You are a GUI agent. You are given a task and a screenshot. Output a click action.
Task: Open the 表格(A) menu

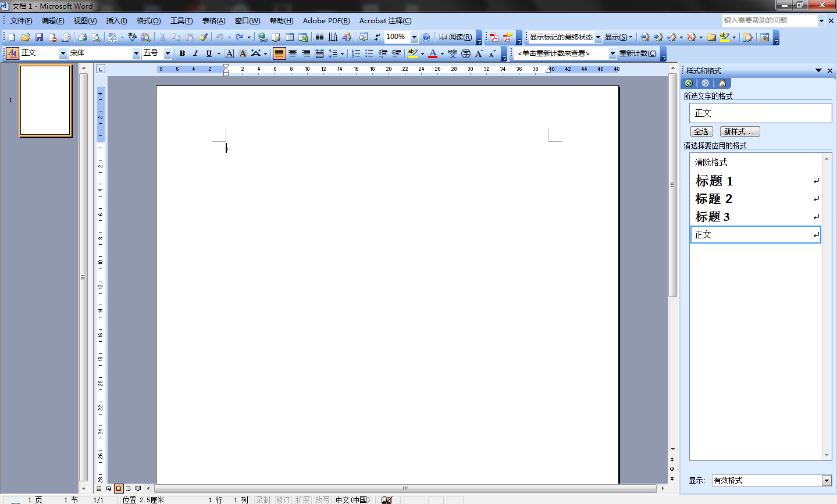(213, 21)
